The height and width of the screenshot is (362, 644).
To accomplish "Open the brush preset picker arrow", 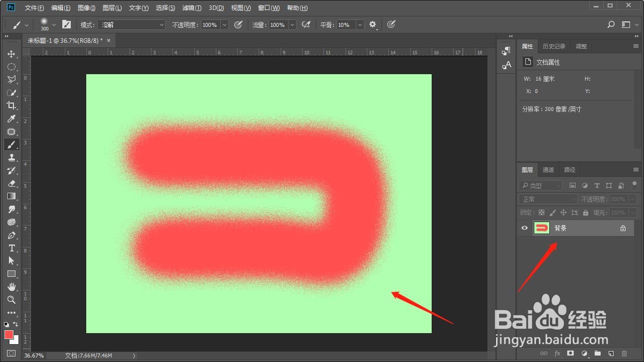I will pyautogui.click(x=54, y=24).
